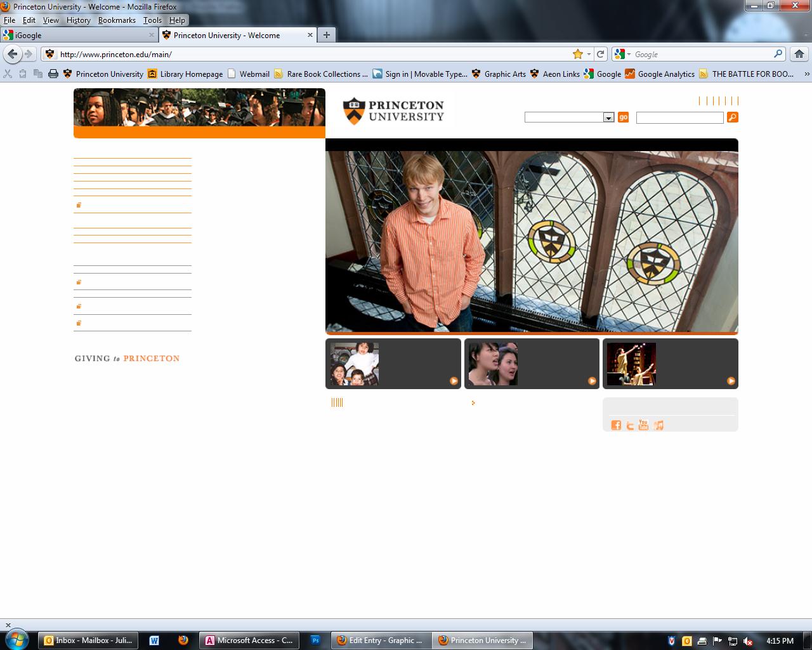Open Princeton's Facebook page icon

click(616, 425)
